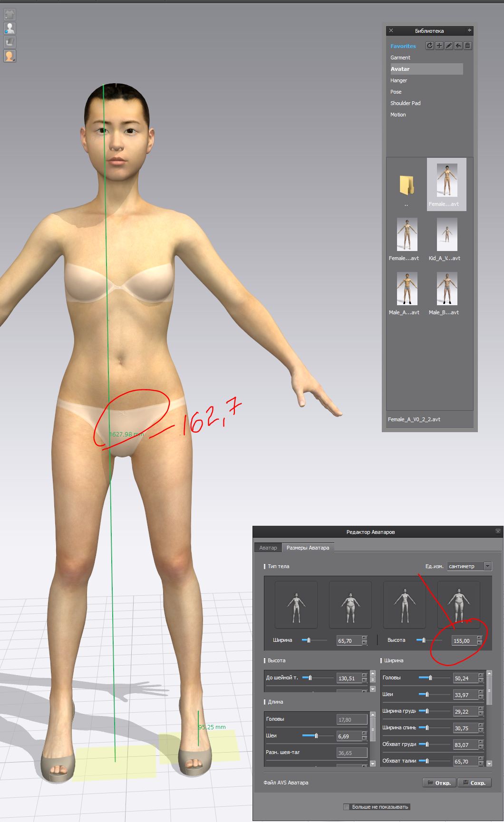Image resolution: width=504 pixels, height=822 pixels.
Task: Click scroll-down arrow of Ширина list
Action: point(489,764)
